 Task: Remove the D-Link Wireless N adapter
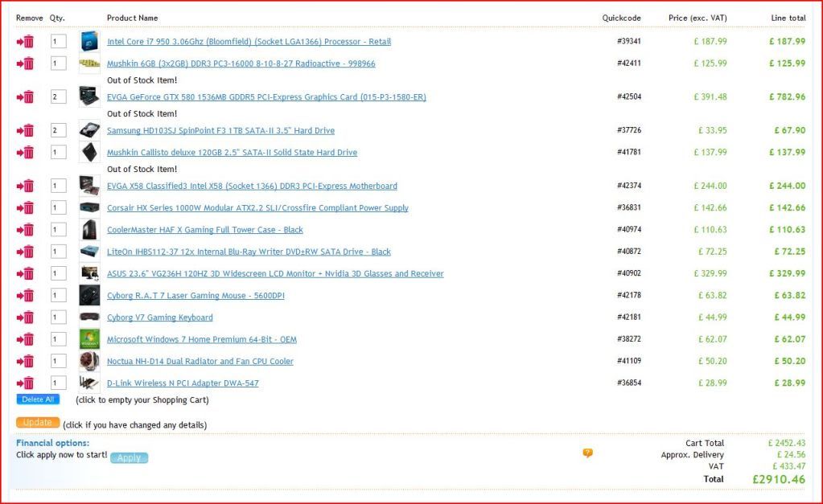pyautogui.click(x=25, y=383)
